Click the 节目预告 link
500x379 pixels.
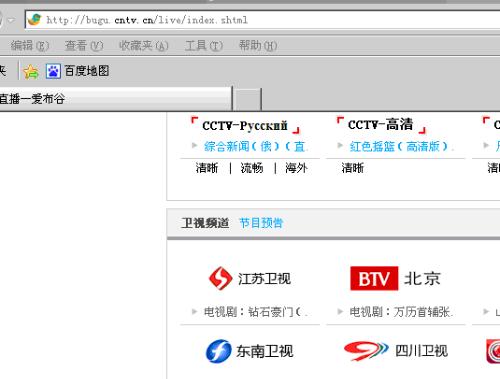coord(261,223)
